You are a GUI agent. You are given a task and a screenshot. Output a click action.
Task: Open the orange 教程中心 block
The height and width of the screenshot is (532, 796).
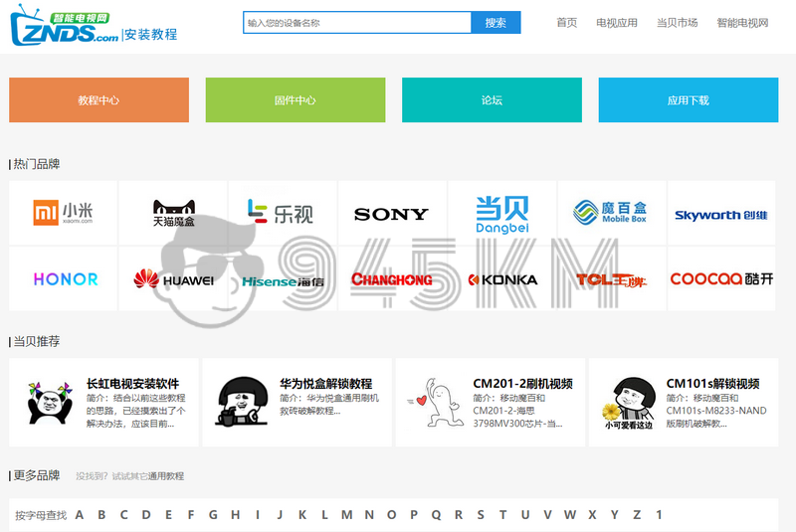[99, 99]
